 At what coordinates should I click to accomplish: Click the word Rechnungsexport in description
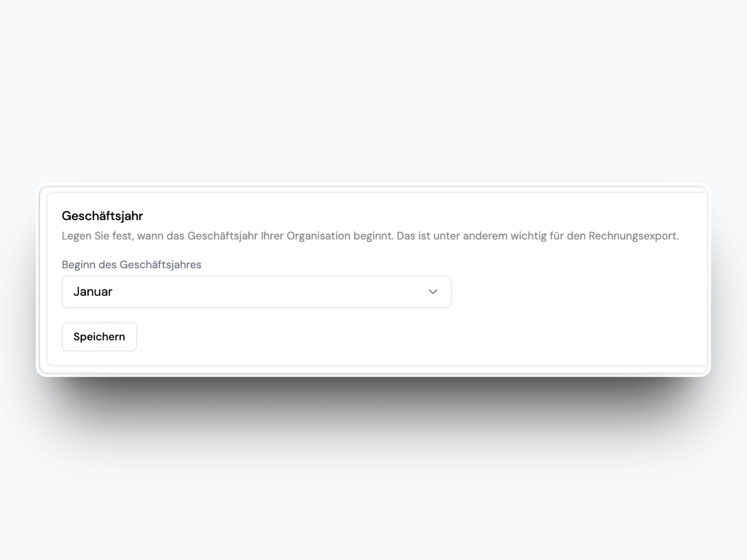(633, 236)
